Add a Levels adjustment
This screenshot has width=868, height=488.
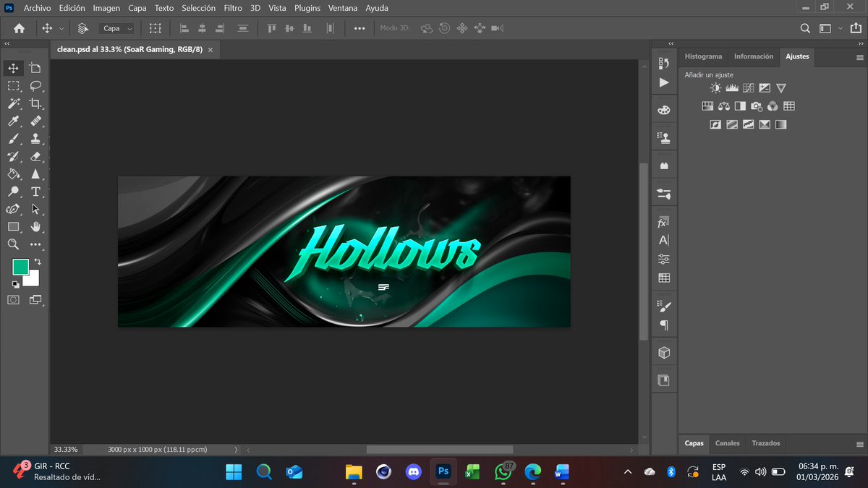[x=731, y=88]
